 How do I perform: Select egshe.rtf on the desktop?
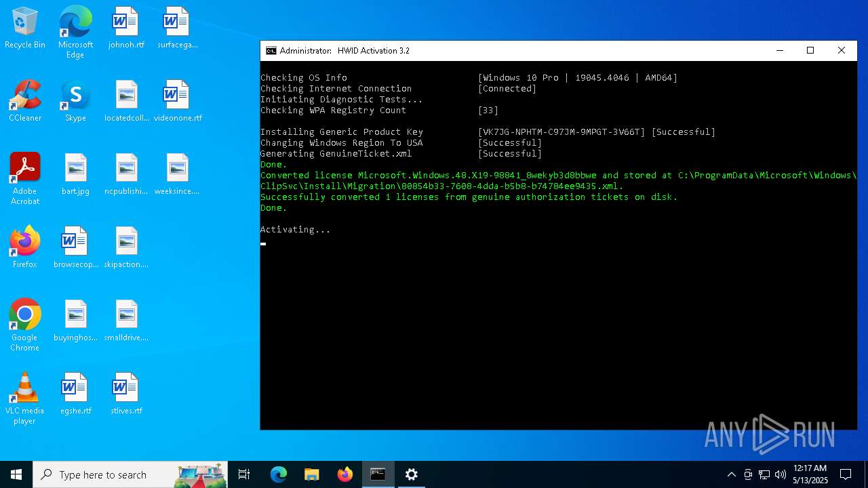coord(75,394)
